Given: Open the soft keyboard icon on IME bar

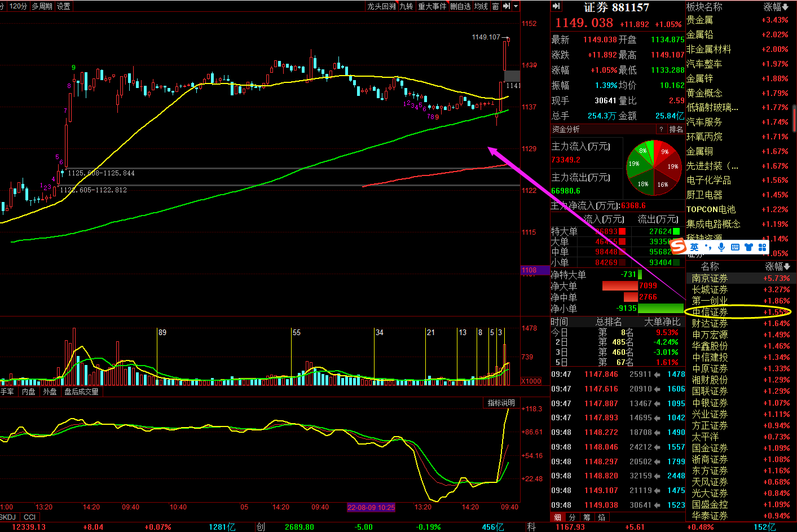Looking at the screenshot, I should [x=735, y=247].
